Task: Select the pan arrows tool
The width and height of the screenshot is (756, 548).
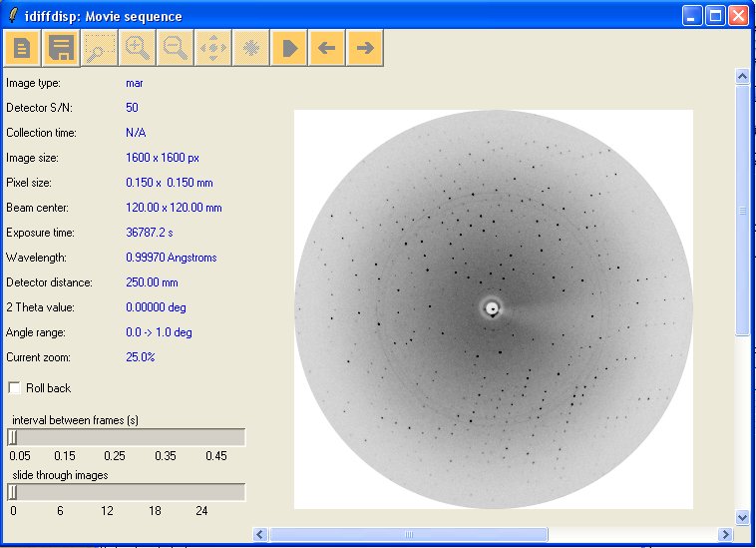Action: click(x=213, y=48)
